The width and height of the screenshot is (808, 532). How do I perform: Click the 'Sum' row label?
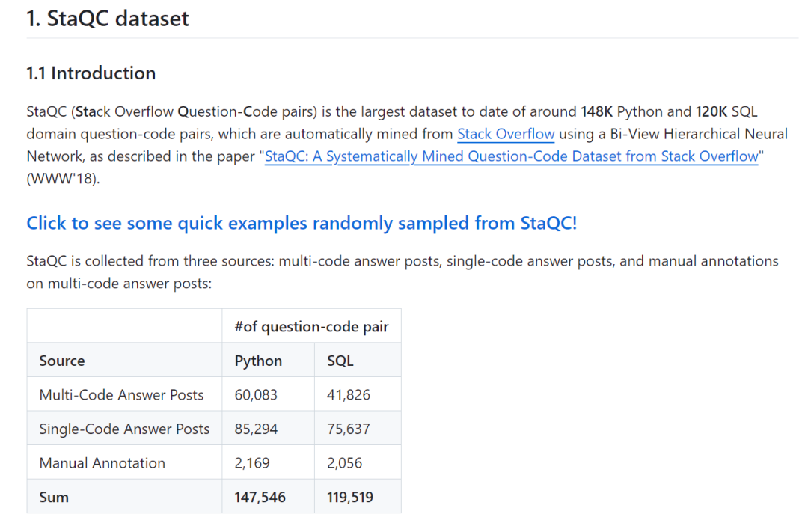(54, 497)
